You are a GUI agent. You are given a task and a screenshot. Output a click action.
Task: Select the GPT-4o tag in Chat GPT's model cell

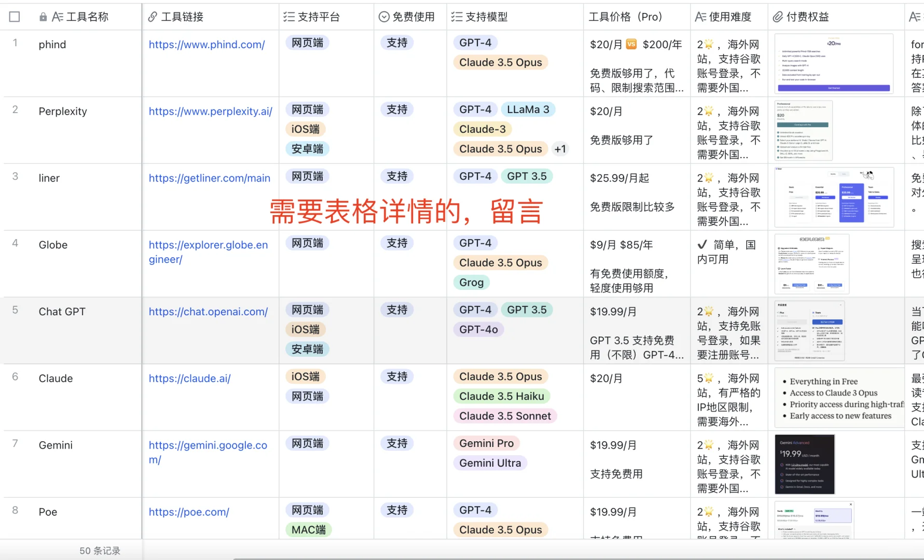coord(478,329)
